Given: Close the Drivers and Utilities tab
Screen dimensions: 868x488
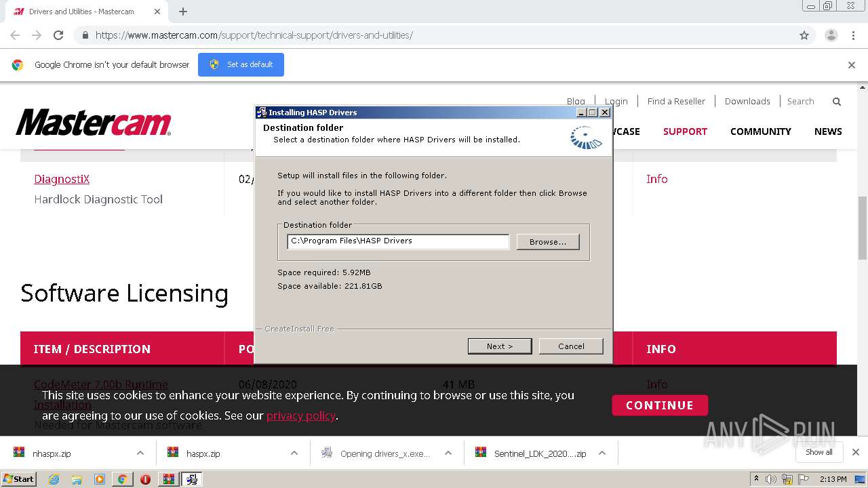Looking at the screenshot, I should (x=157, y=12).
